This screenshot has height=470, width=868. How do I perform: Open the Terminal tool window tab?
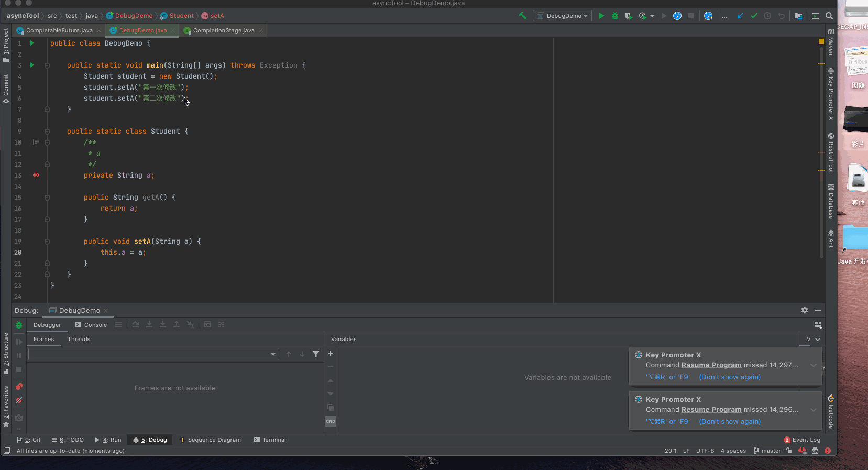[x=270, y=440]
